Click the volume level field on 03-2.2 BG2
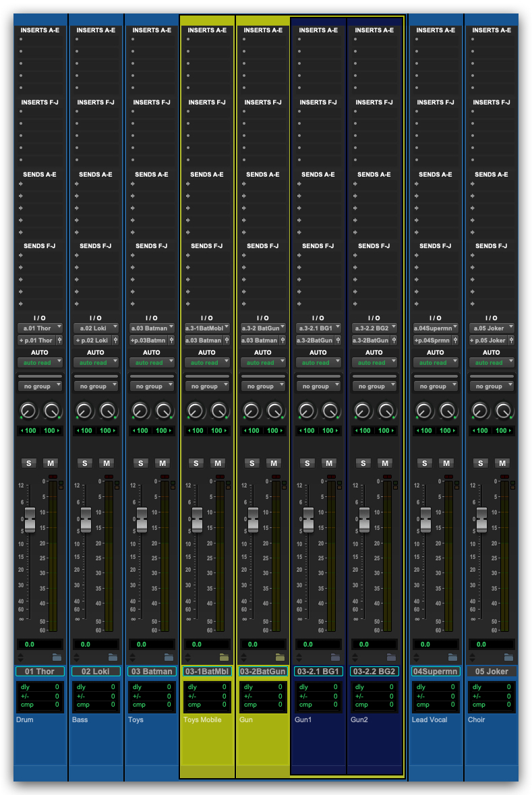 coord(374,644)
